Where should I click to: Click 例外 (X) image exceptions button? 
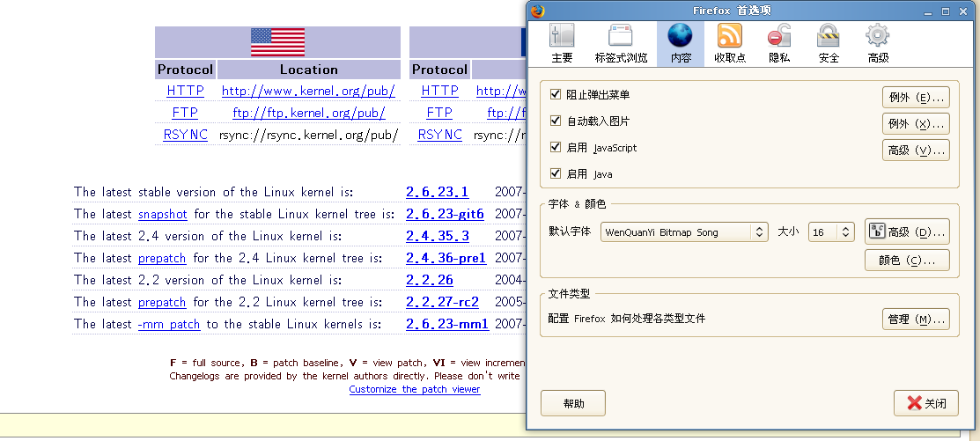point(916,124)
